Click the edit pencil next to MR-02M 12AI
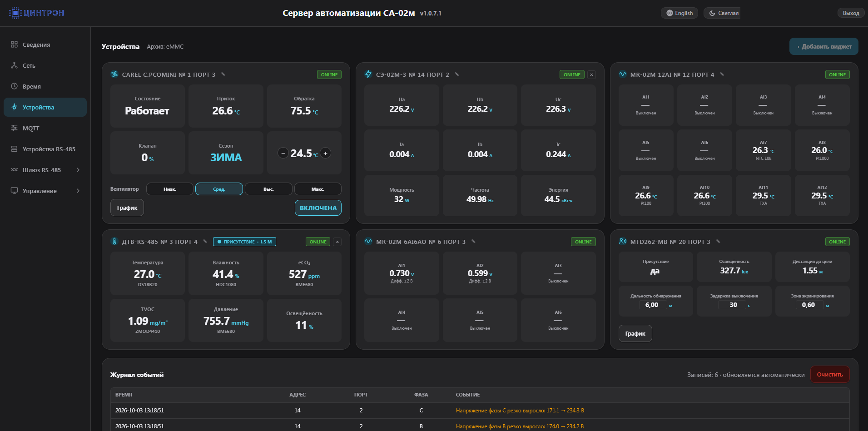Screen dimensions: 868x431 click(722, 74)
